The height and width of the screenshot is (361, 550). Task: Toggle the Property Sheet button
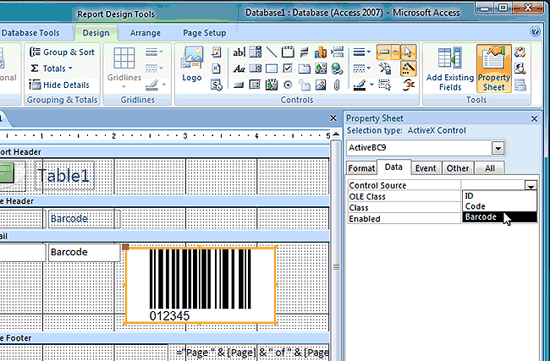(x=494, y=69)
